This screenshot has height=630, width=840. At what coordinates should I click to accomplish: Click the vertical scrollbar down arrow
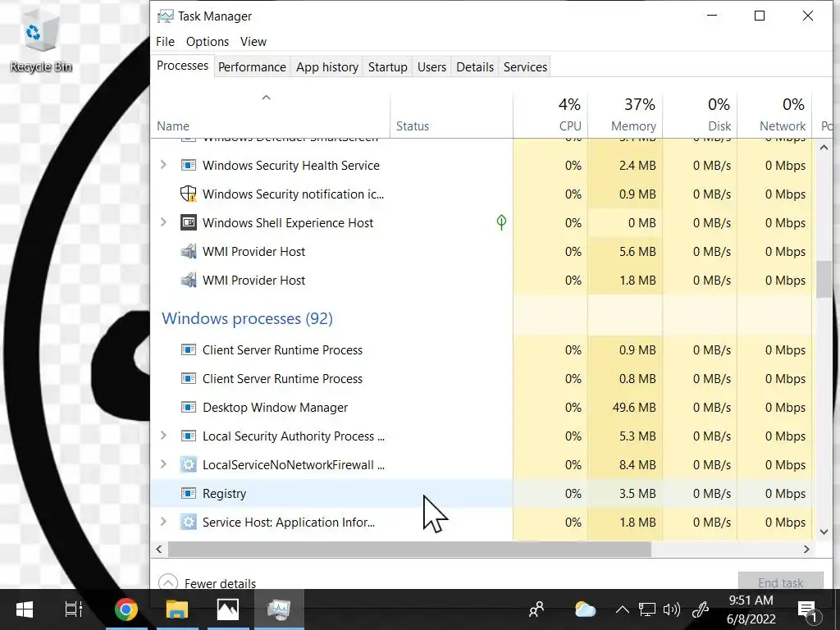(824, 532)
